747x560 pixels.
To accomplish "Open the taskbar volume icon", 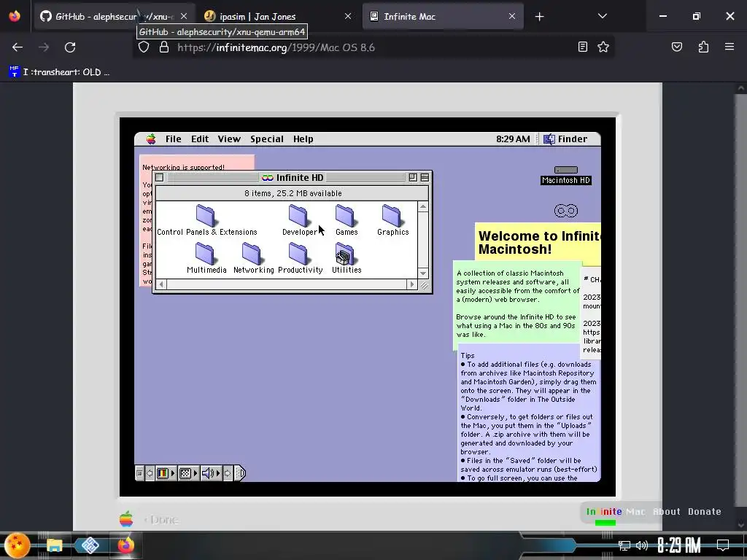I will click(x=642, y=545).
